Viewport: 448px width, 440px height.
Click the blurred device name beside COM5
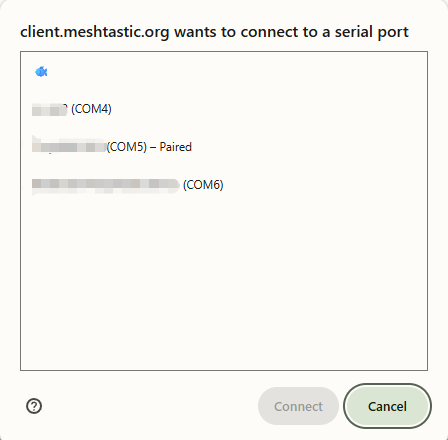[x=69, y=145]
